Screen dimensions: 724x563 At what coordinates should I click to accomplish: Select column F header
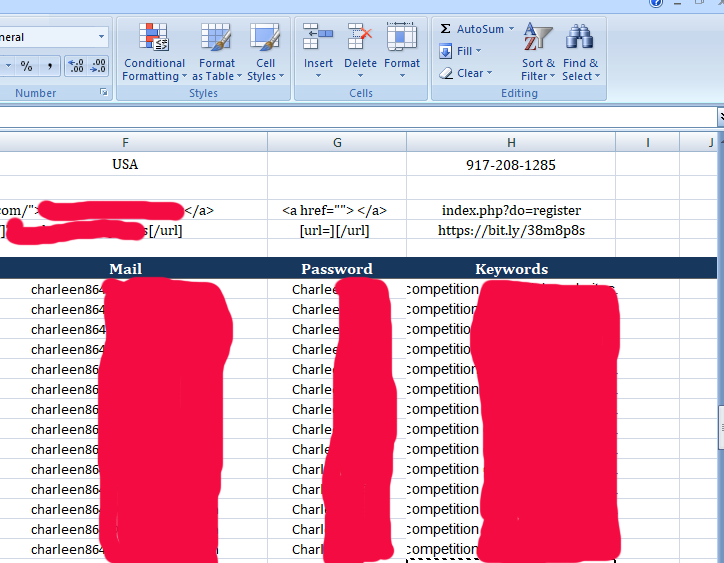pos(125,142)
